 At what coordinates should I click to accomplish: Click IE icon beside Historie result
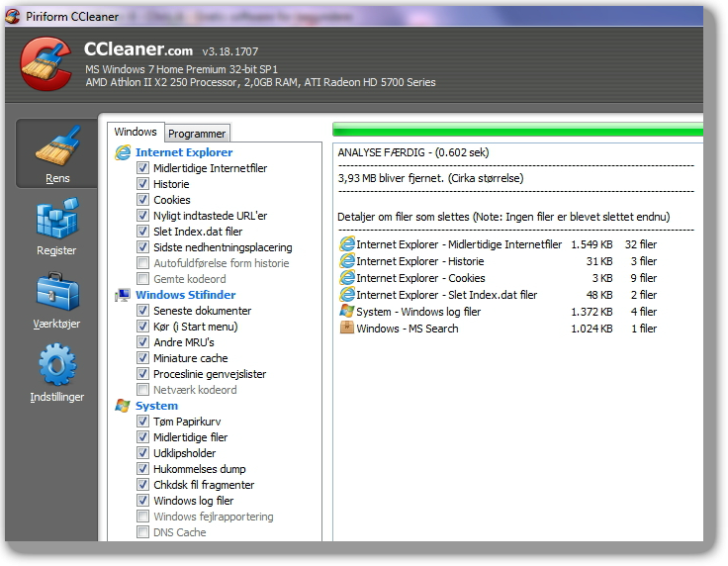coord(347,260)
